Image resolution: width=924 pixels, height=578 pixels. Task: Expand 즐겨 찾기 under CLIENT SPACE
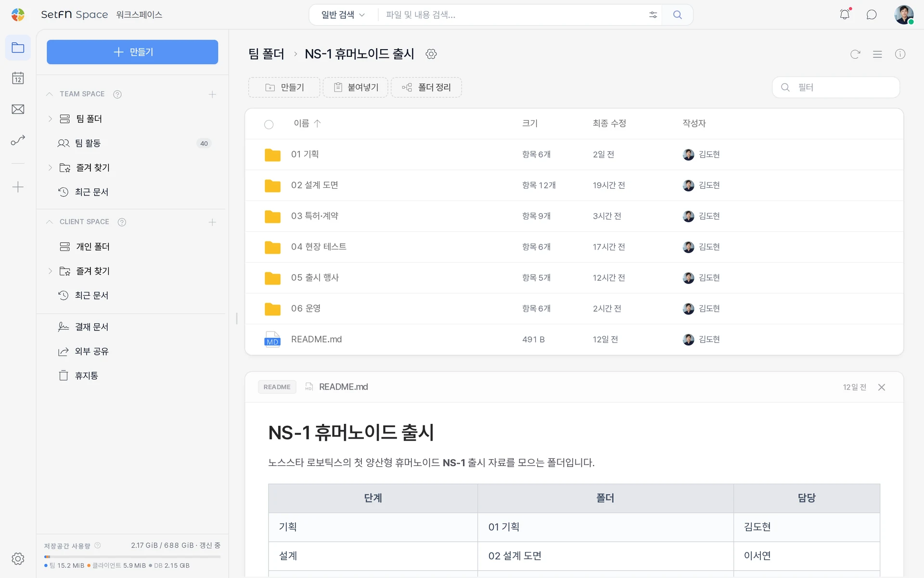click(50, 271)
